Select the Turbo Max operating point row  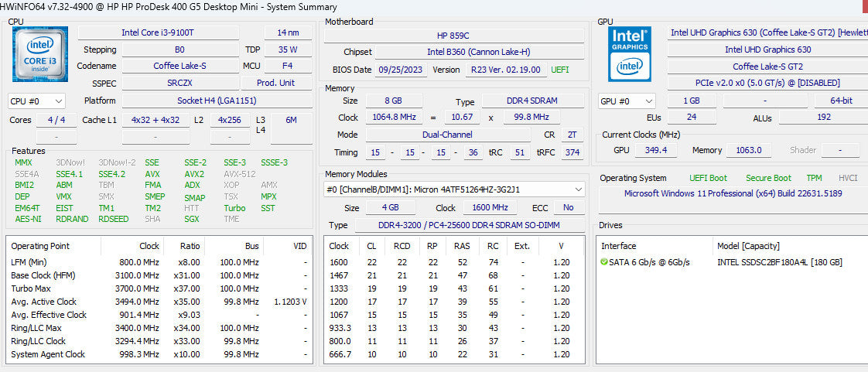159,288
